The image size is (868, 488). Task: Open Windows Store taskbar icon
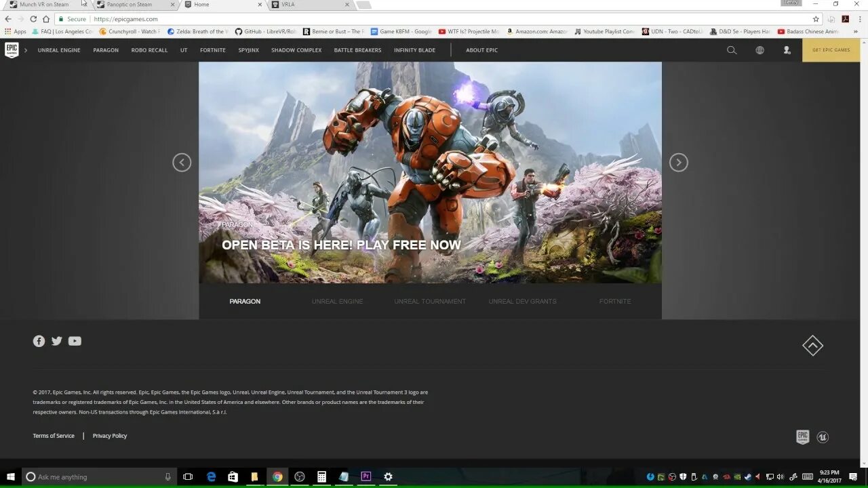tap(233, 476)
